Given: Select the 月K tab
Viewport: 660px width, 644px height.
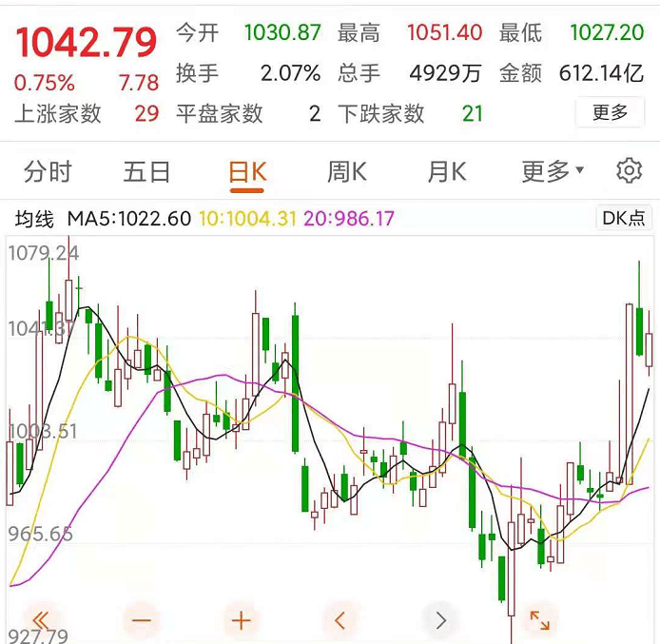Looking at the screenshot, I should click(447, 172).
